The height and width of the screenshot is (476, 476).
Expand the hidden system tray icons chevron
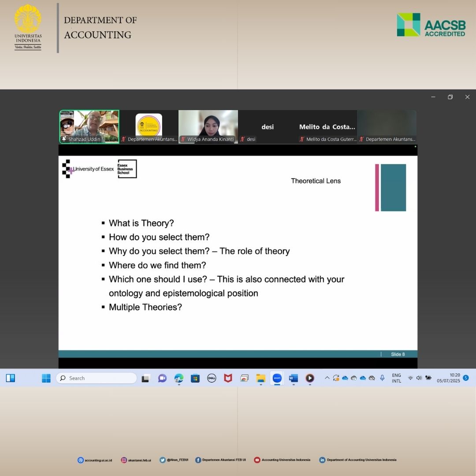(327, 378)
